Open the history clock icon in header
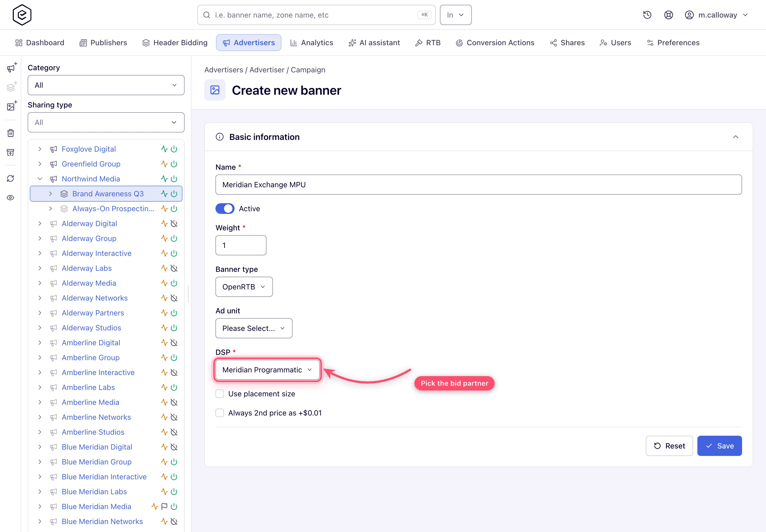The image size is (766, 532). coord(647,15)
